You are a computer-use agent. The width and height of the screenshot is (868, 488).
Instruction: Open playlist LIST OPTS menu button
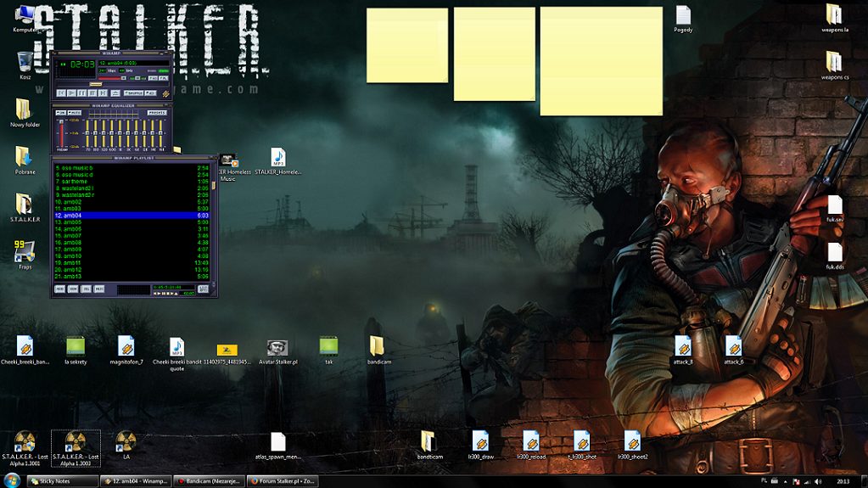coord(203,289)
